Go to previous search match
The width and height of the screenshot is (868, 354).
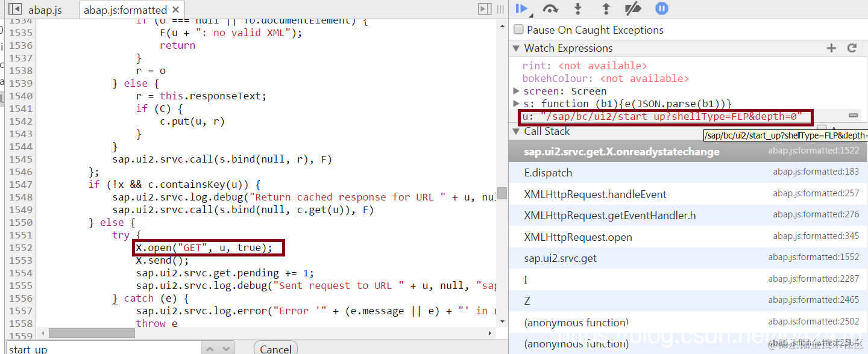(209, 349)
